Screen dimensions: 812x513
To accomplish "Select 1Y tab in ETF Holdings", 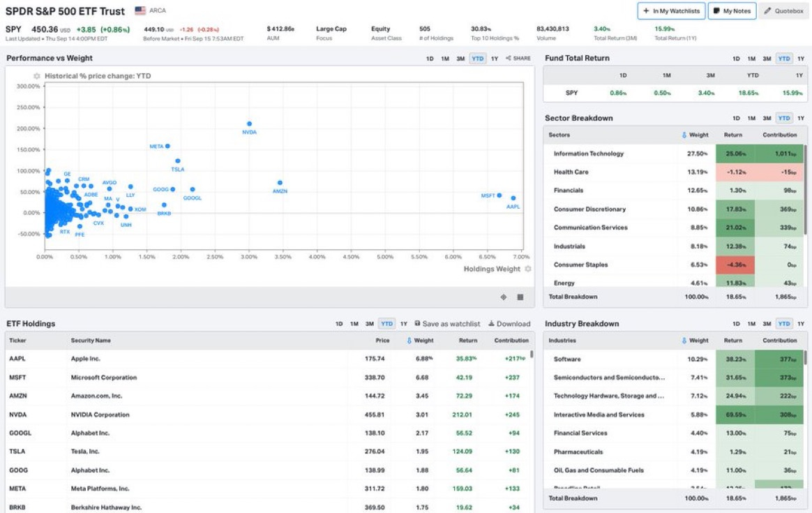I will pyautogui.click(x=404, y=323).
